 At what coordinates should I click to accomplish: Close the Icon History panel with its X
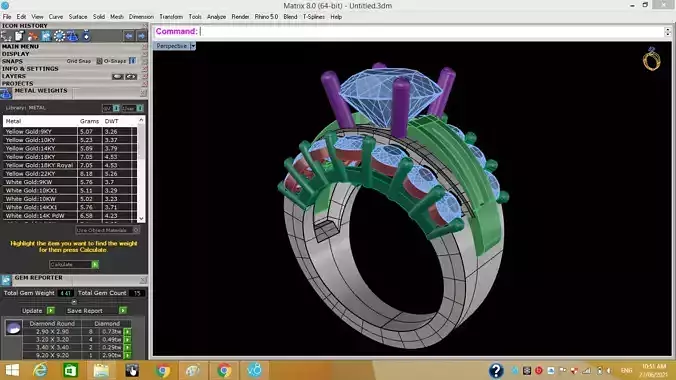click(x=145, y=26)
